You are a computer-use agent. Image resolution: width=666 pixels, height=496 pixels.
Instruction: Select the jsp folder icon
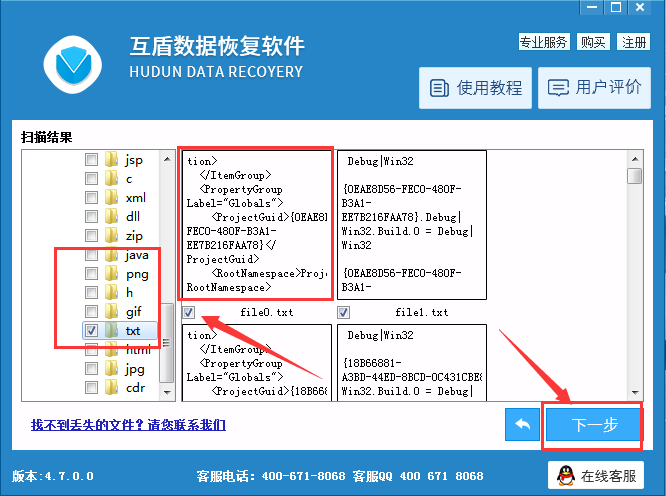coord(112,159)
